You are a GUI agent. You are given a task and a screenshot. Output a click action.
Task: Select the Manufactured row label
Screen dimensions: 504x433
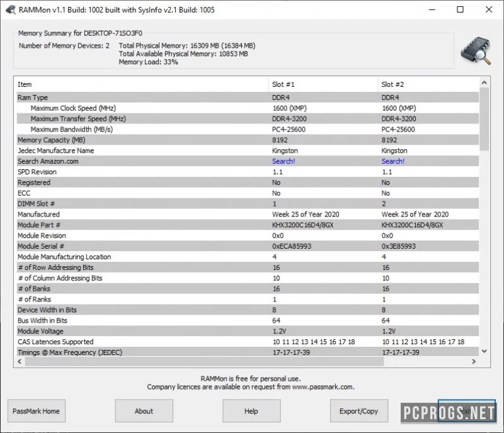[38, 214]
